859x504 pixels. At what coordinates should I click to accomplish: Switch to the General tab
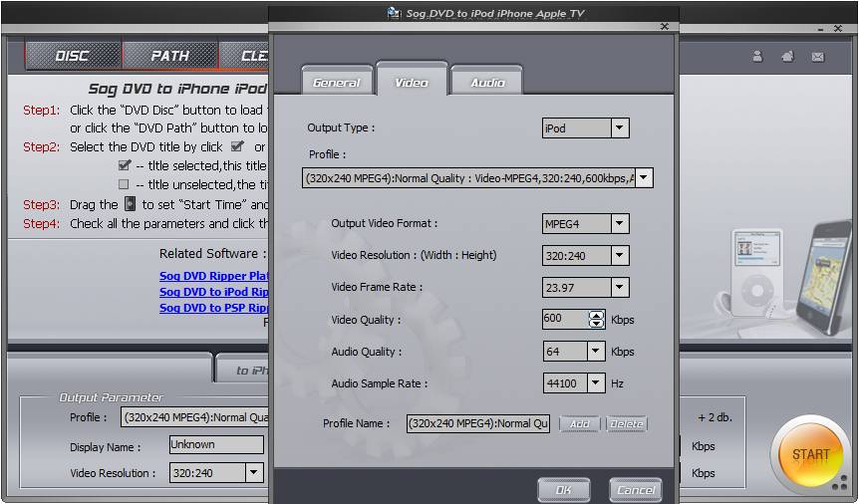pyautogui.click(x=337, y=83)
